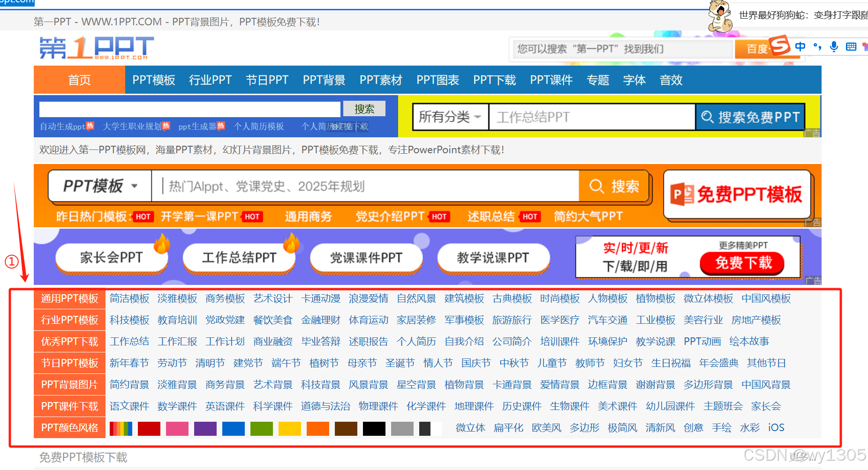Image resolution: width=868 pixels, height=470 pixels.
Task: Open the 音效 navigation item
Action: pyautogui.click(x=671, y=80)
